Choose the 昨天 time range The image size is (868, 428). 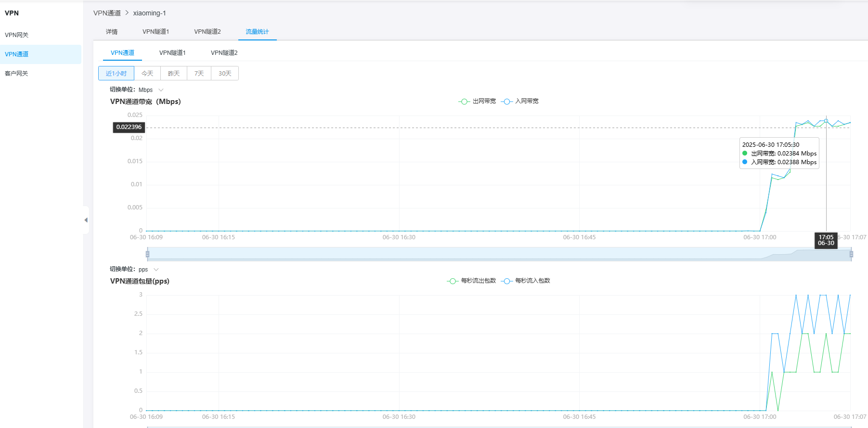174,74
